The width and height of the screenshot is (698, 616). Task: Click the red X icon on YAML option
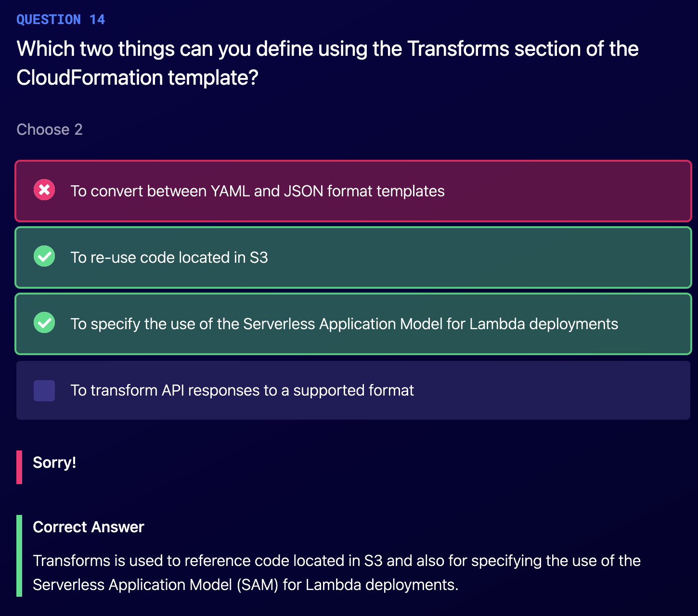point(44,190)
